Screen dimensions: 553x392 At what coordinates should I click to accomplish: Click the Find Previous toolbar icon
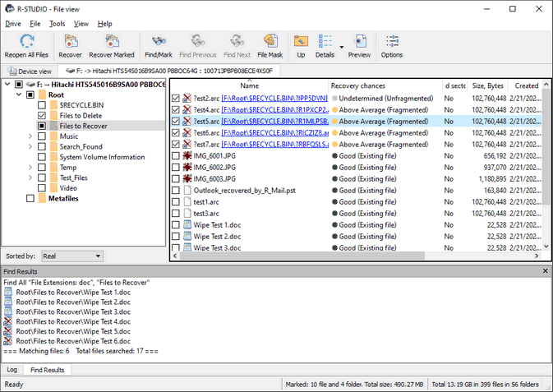(198, 42)
